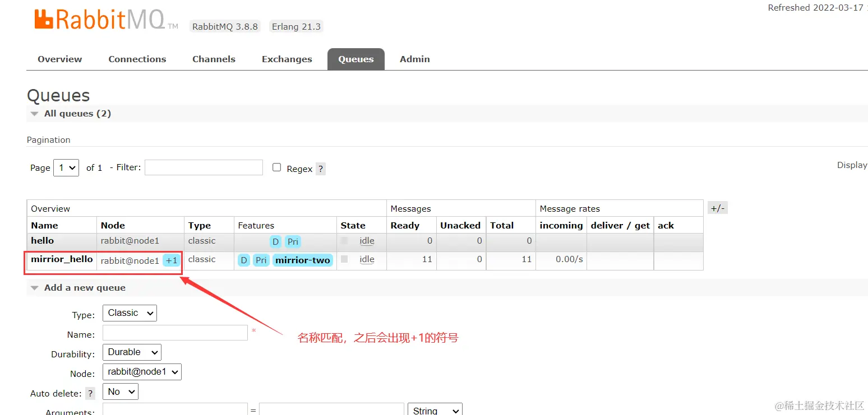Click rabbit@node1 in the hello row
Screen dimensions: 868x415
coord(130,241)
